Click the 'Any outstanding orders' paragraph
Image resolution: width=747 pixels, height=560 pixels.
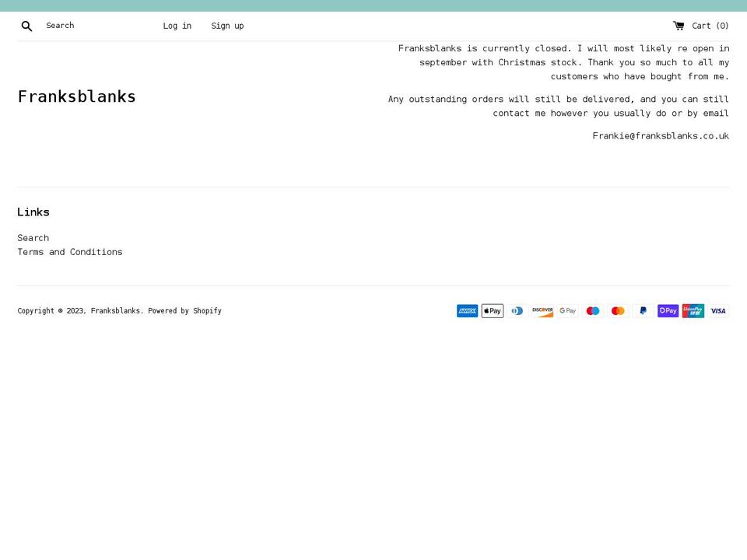click(x=559, y=107)
